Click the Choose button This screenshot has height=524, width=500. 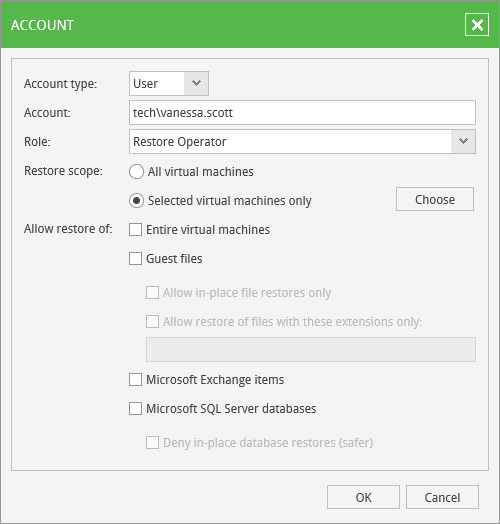coord(435,199)
